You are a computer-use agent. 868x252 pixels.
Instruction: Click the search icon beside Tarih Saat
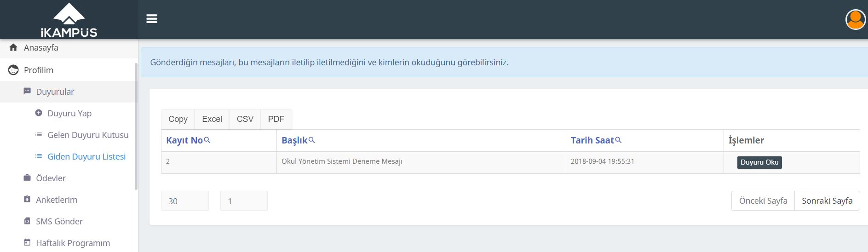tap(618, 140)
